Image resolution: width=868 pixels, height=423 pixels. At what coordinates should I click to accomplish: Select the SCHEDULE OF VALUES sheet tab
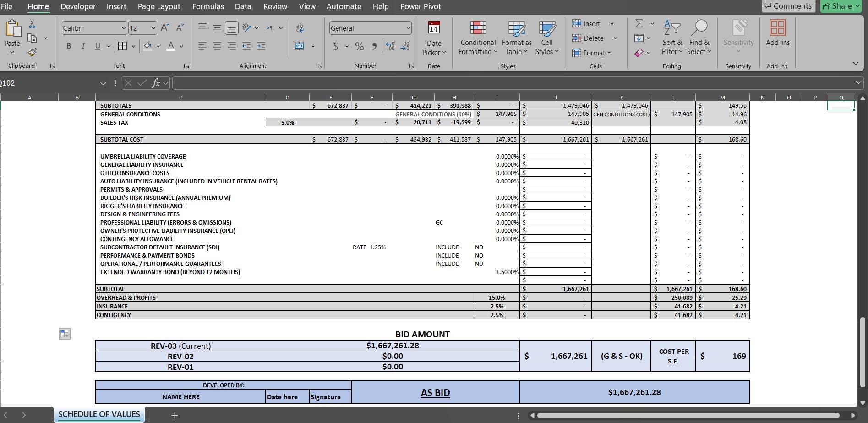(99, 414)
